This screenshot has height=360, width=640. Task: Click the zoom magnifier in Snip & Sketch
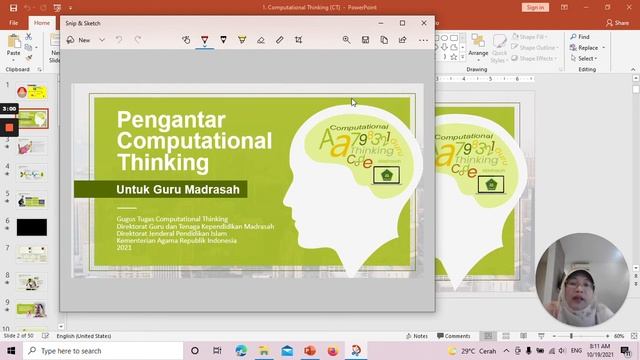(x=347, y=40)
